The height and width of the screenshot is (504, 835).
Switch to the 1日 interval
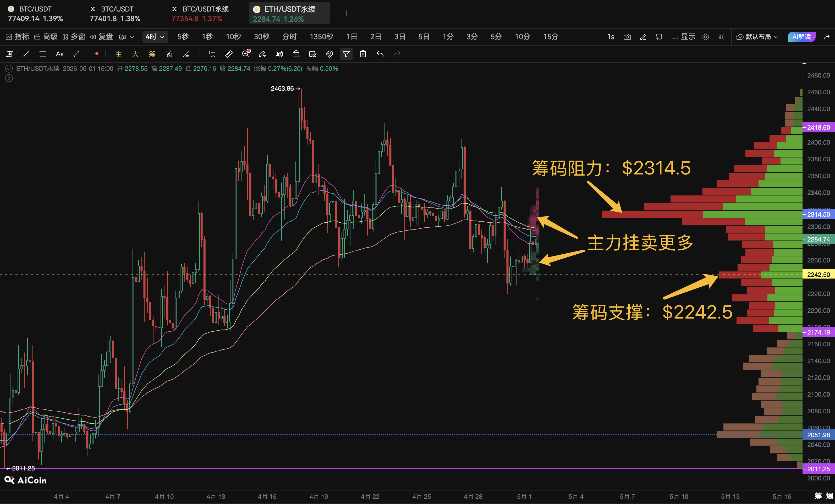[x=351, y=37]
